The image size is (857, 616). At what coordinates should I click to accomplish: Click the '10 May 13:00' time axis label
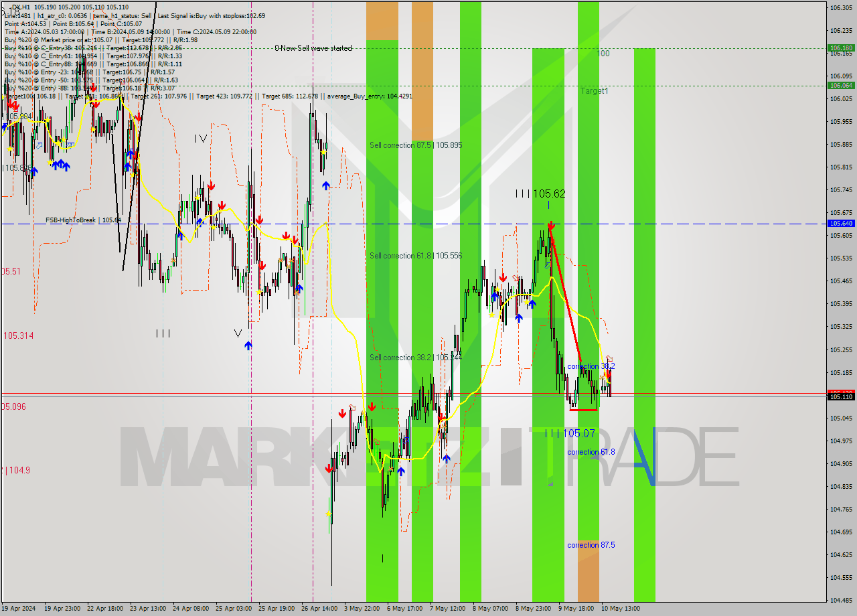[x=620, y=609]
